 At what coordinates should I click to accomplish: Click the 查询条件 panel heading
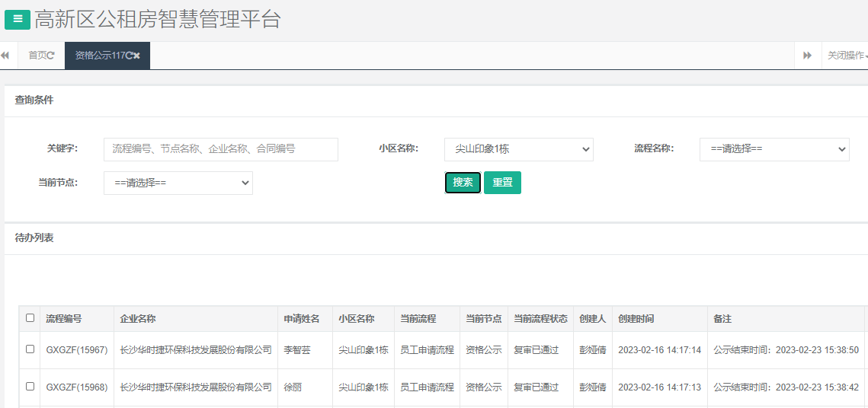tap(34, 100)
